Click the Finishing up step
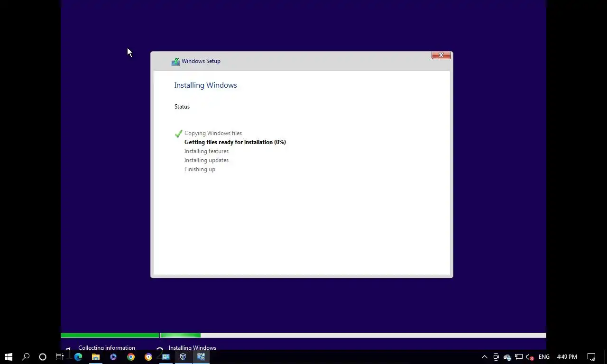Screen dimensions: 607x364 click(x=200, y=169)
